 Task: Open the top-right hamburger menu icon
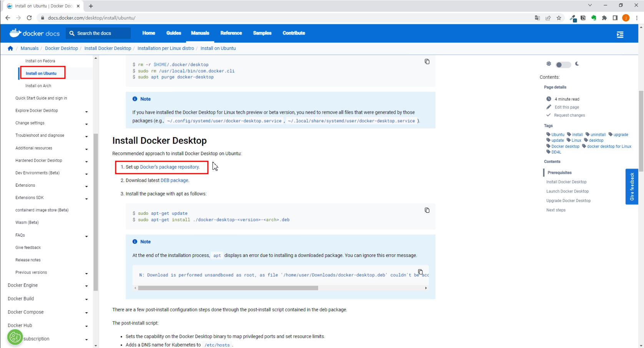click(620, 35)
